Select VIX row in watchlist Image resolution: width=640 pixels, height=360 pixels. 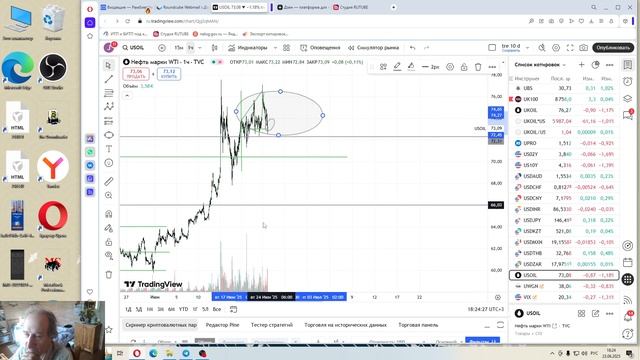(564, 297)
